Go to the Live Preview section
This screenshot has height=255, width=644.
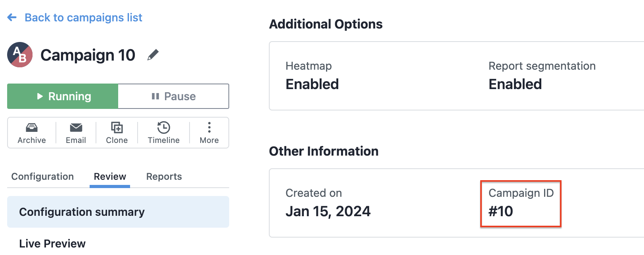(52, 244)
